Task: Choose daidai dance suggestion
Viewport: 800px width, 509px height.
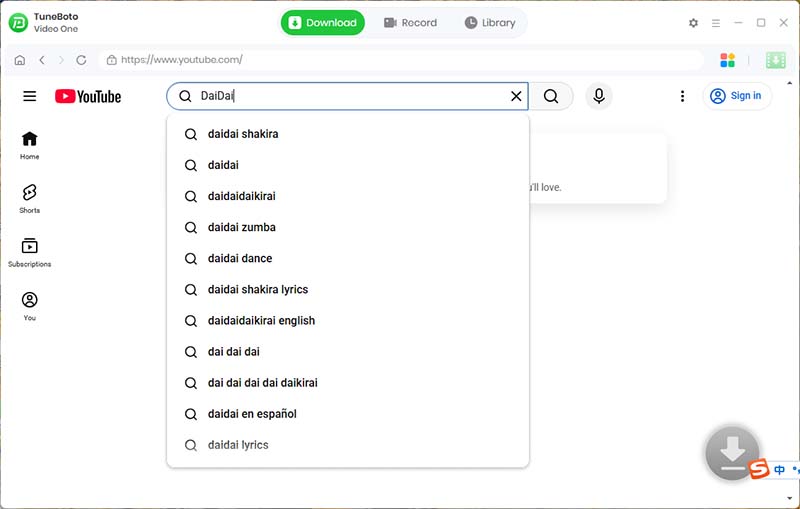Action: pos(348,259)
